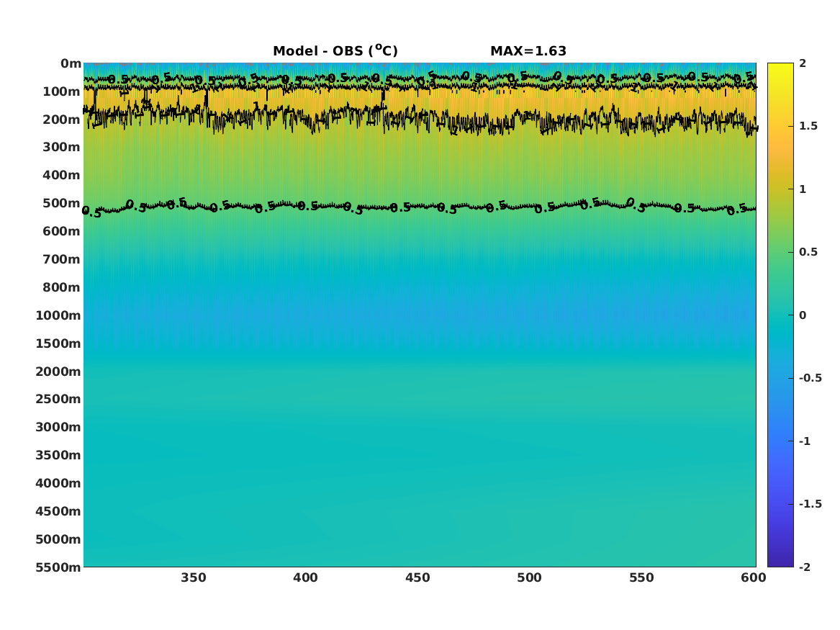Click the '600m' depth axis label
Viewport: 840px width, 630px height.
pyautogui.click(x=62, y=231)
